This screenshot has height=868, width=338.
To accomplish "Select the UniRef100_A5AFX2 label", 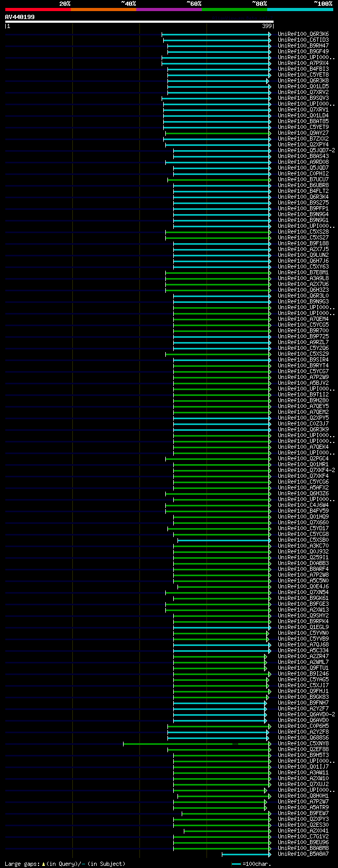I will 303,487.
